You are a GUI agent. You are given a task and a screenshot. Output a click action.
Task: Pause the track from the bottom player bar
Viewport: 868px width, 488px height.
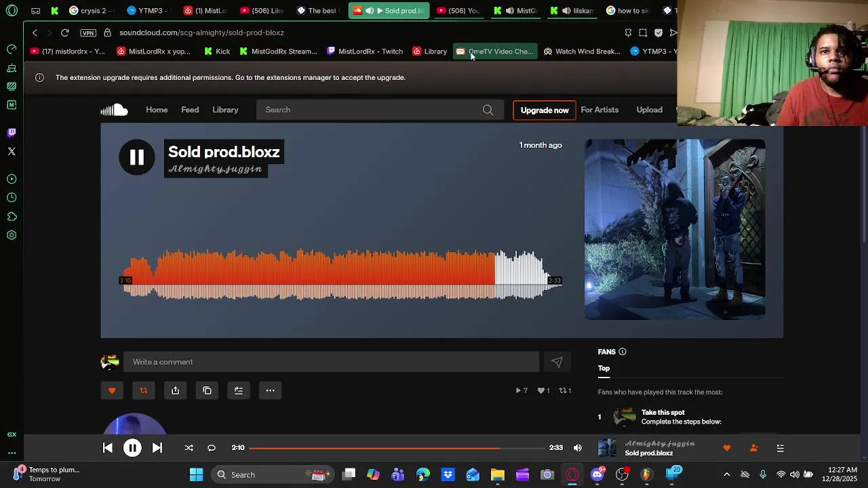pos(132,448)
